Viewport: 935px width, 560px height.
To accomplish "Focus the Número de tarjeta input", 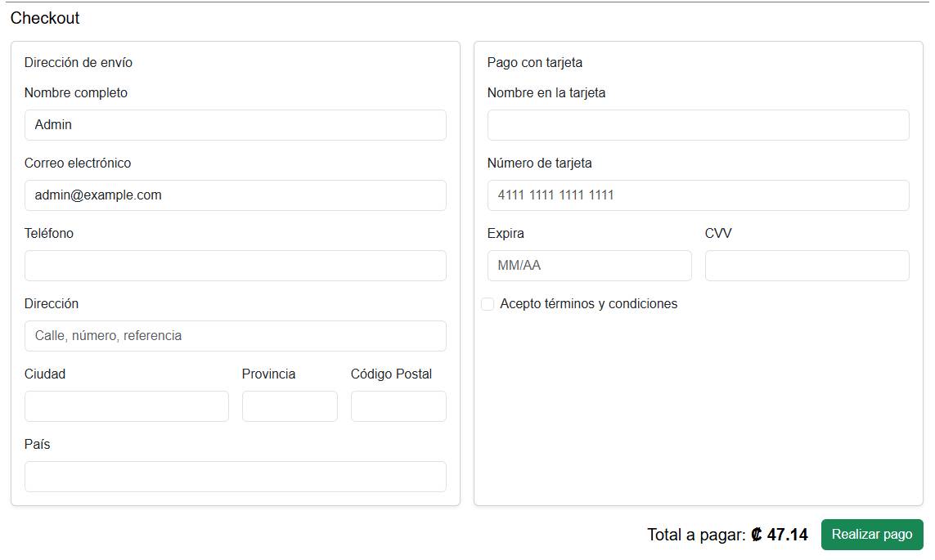I will coord(698,195).
